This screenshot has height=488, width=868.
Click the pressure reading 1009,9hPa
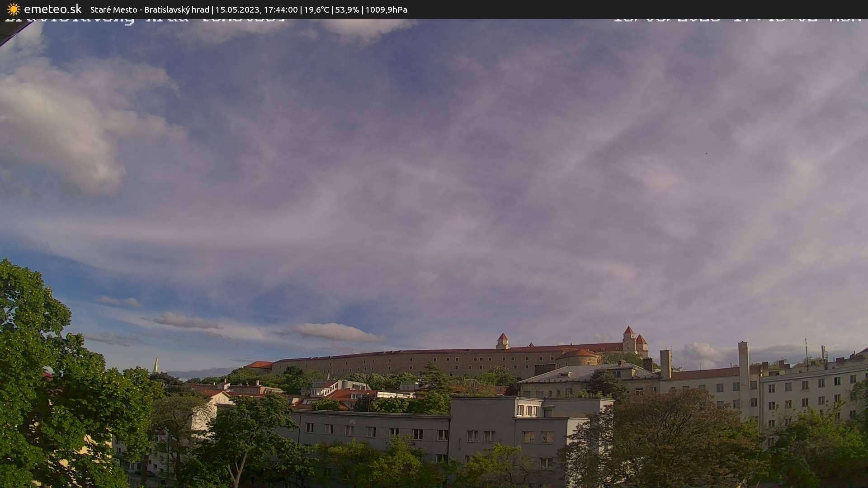point(386,9)
